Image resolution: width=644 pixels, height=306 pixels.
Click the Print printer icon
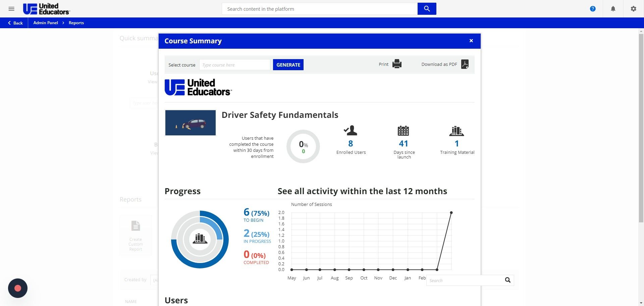[397, 64]
